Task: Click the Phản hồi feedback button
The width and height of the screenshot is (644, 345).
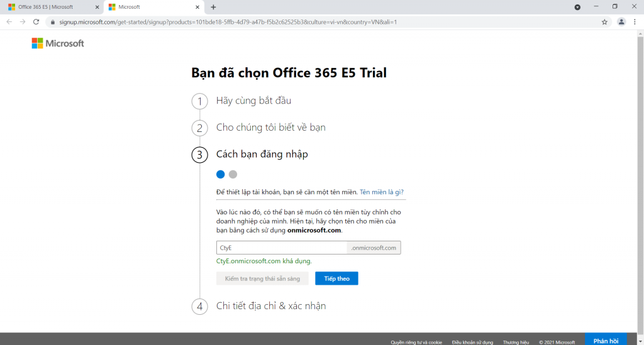Action: coord(606,340)
